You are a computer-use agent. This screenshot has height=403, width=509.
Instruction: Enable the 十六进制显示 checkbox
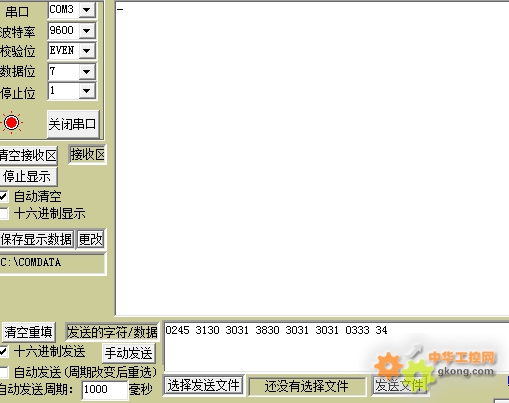pos(3,213)
